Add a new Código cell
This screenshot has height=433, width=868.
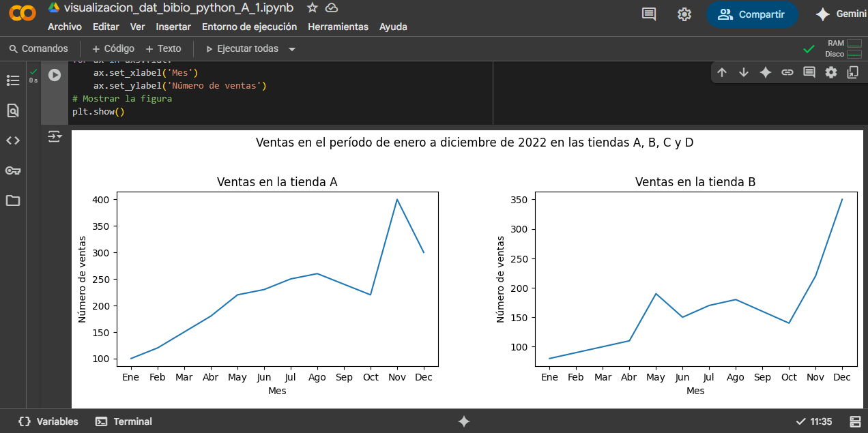coord(113,48)
